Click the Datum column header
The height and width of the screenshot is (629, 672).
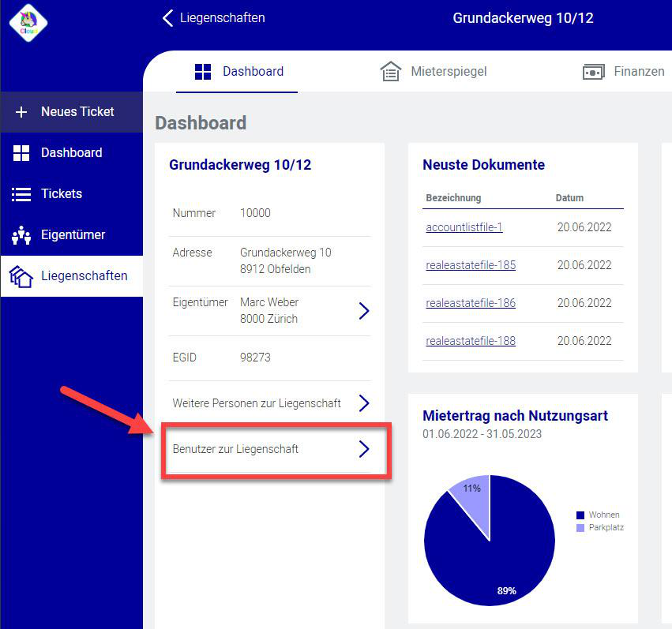point(569,198)
